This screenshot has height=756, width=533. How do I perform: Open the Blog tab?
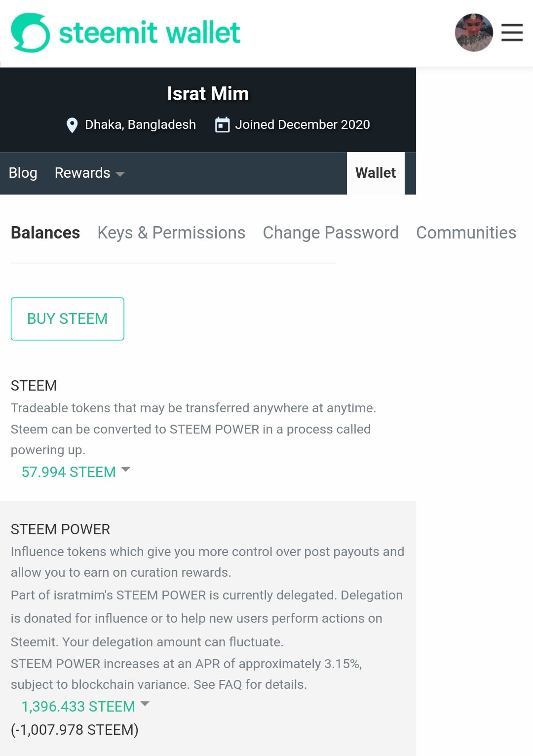(23, 173)
